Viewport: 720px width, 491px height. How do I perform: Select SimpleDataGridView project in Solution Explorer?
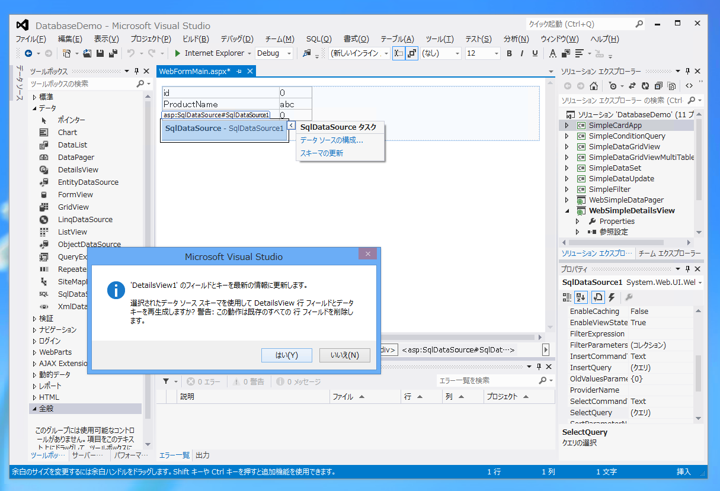tap(624, 147)
